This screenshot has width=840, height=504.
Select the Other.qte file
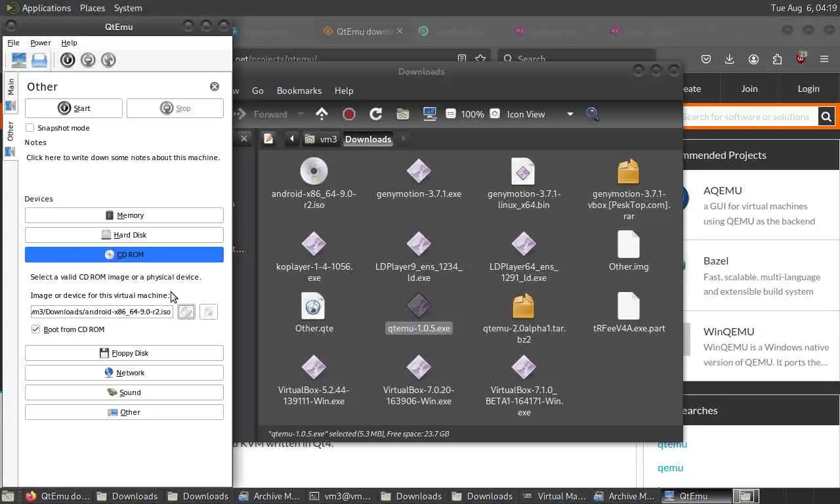click(x=314, y=313)
